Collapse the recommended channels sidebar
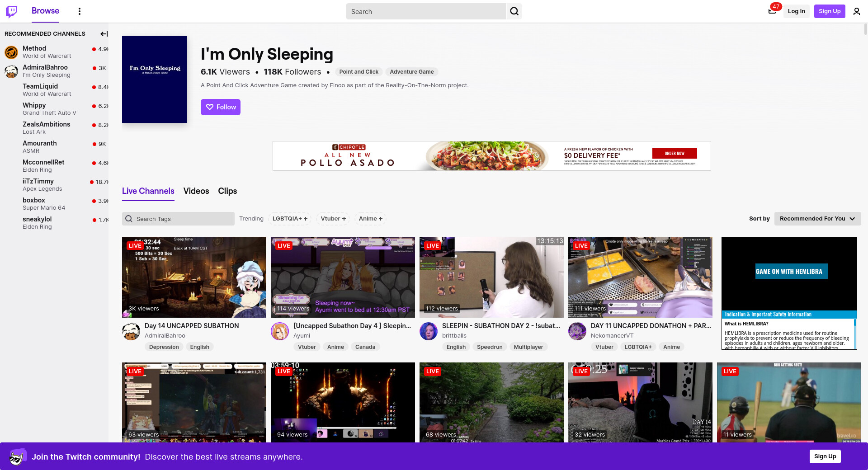Image resolution: width=868 pixels, height=470 pixels. coord(104,34)
